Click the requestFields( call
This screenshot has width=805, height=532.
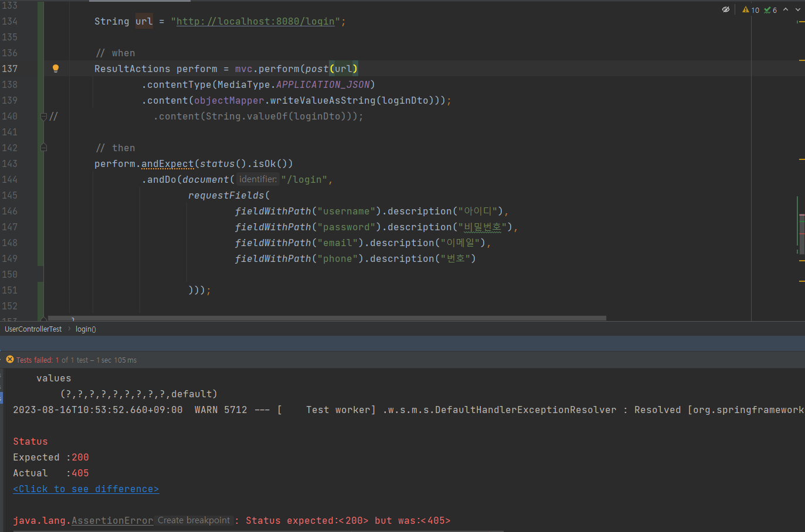click(x=229, y=196)
